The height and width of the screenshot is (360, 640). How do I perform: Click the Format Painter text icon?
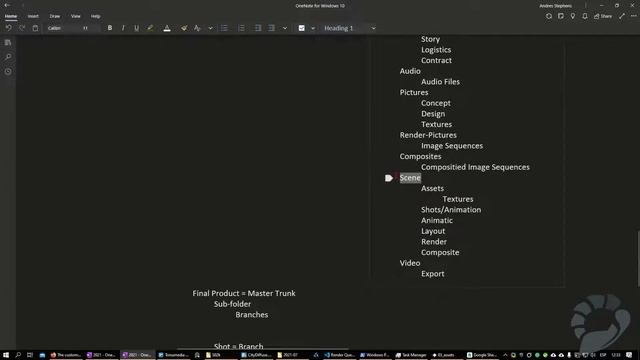pos(197,28)
